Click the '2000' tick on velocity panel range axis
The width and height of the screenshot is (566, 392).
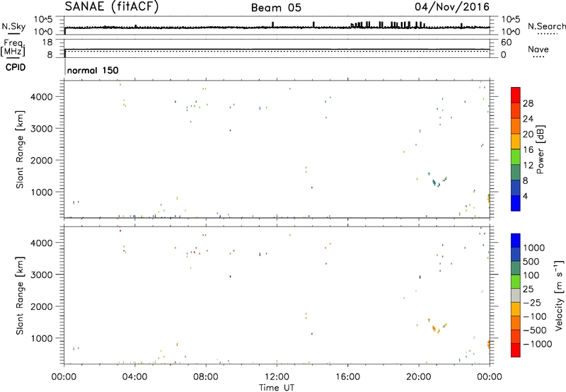click(42, 306)
